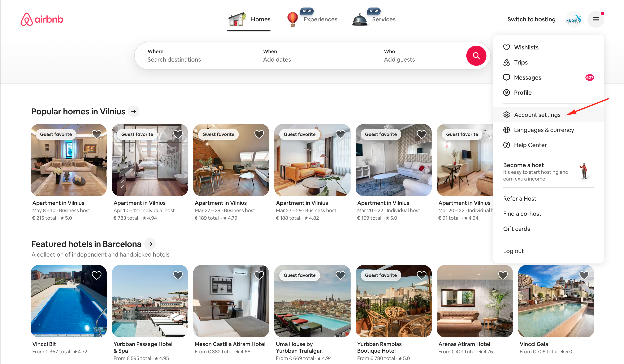The image size is (624, 364).
Task: Open Services via the bell icon
Action: (360, 19)
